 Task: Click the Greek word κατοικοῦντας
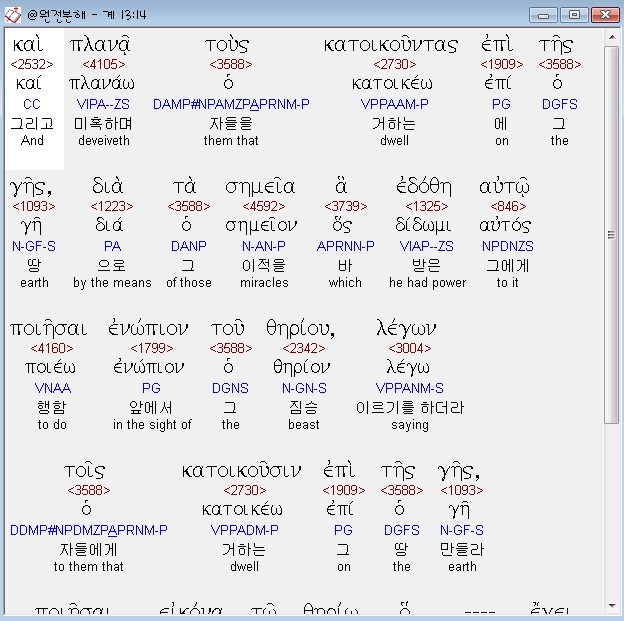tap(391, 45)
